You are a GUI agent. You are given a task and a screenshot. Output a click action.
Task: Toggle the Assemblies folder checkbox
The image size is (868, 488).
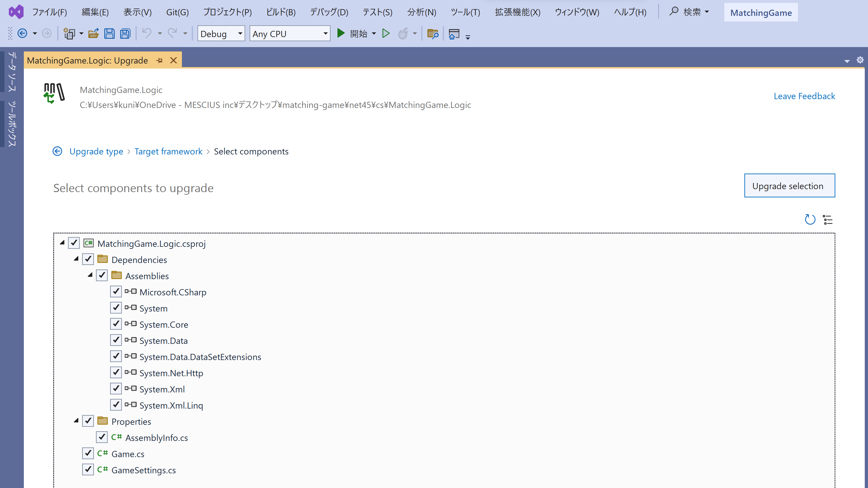click(x=102, y=275)
